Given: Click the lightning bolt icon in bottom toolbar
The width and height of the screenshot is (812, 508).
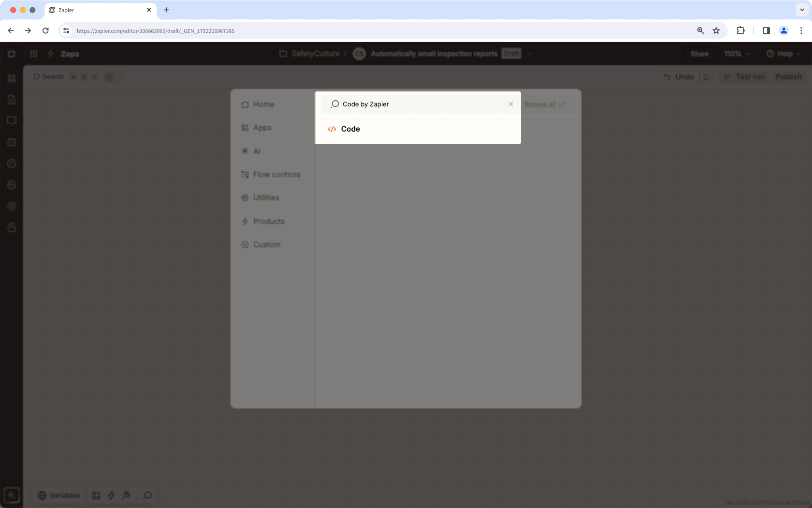Looking at the screenshot, I should (x=111, y=495).
